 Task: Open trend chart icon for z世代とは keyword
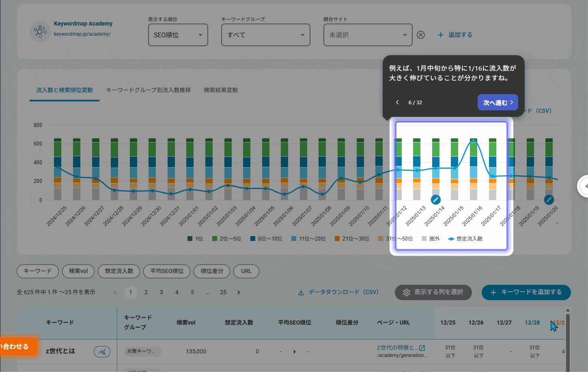tap(102, 352)
